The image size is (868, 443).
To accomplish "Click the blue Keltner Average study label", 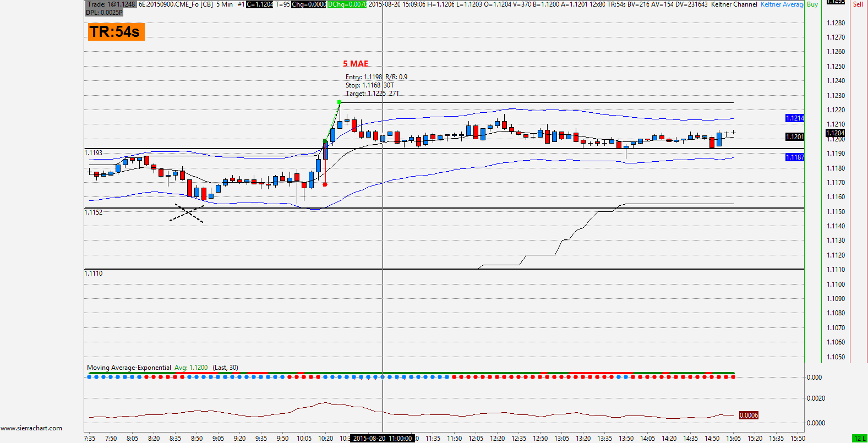I will [x=782, y=4].
